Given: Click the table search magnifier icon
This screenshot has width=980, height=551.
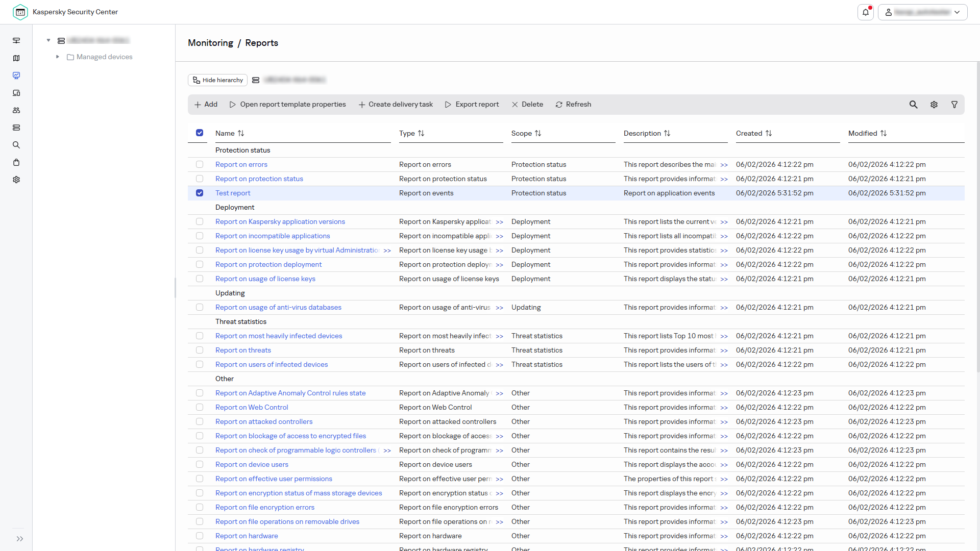Looking at the screenshot, I should click(914, 105).
